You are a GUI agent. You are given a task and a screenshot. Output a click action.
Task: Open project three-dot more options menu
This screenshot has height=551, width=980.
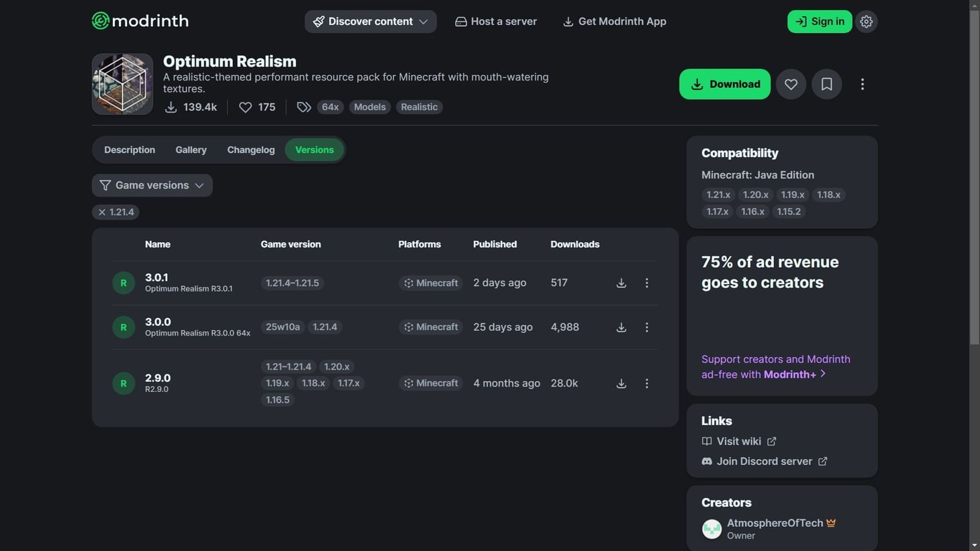click(862, 85)
